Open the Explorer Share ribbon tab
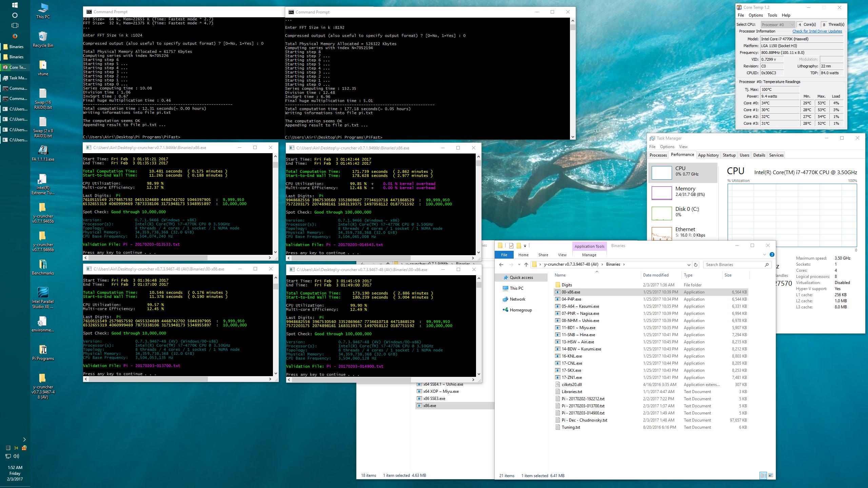Screen dimensions: 868x488 pos(543,255)
